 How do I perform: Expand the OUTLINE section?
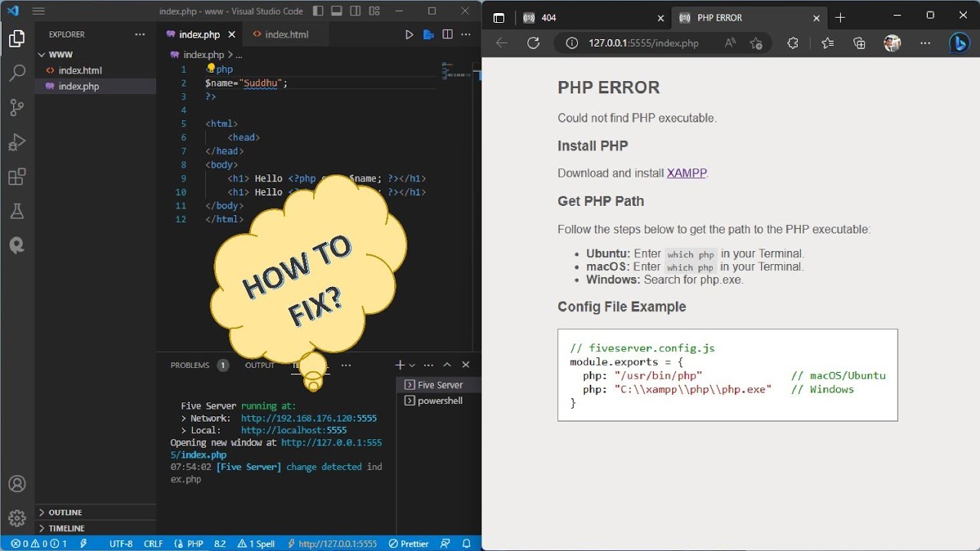95,512
